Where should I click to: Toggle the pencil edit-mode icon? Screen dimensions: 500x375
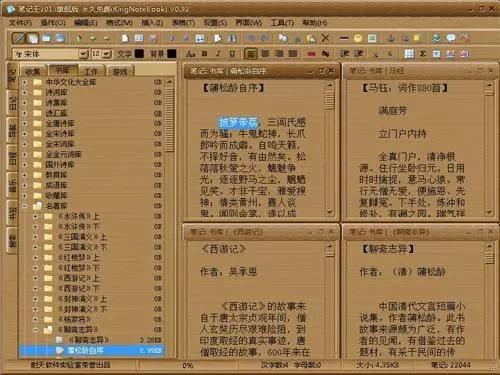(x=19, y=38)
